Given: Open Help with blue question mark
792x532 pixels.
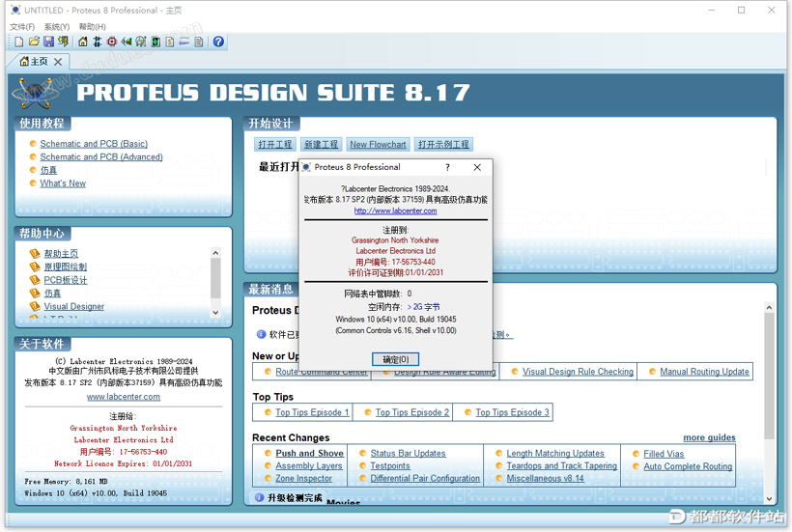Looking at the screenshot, I should (218, 42).
